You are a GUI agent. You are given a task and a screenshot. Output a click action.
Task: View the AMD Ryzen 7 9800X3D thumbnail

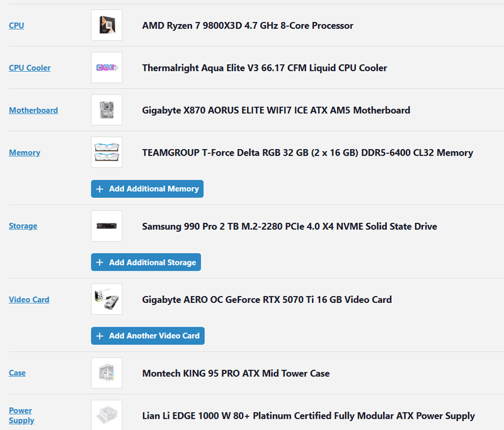tap(106, 25)
